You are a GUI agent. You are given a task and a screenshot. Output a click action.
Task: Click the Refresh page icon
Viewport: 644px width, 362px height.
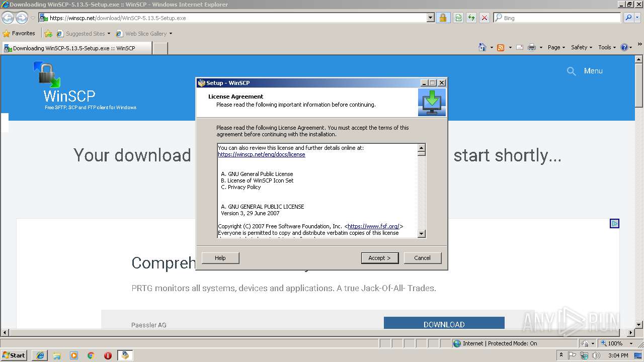(x=471, y=18)
